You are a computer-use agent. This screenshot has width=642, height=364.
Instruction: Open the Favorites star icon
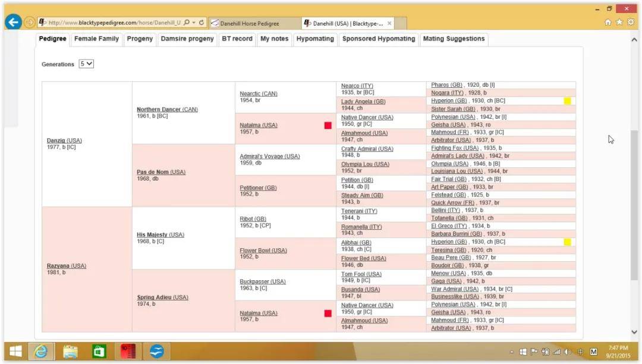pos(619,23)
